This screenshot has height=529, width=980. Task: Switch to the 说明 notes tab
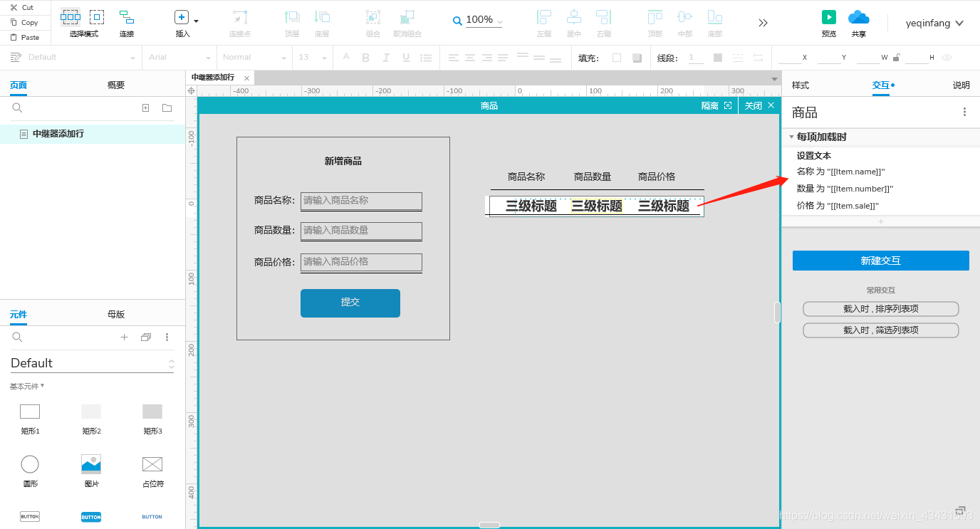coord(961,85)
